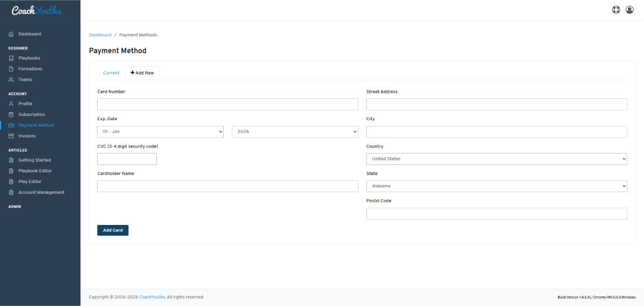Focus the Cardholder Name field
The height and width of the screenshot is (306, 644).
[x=228, y=186]
